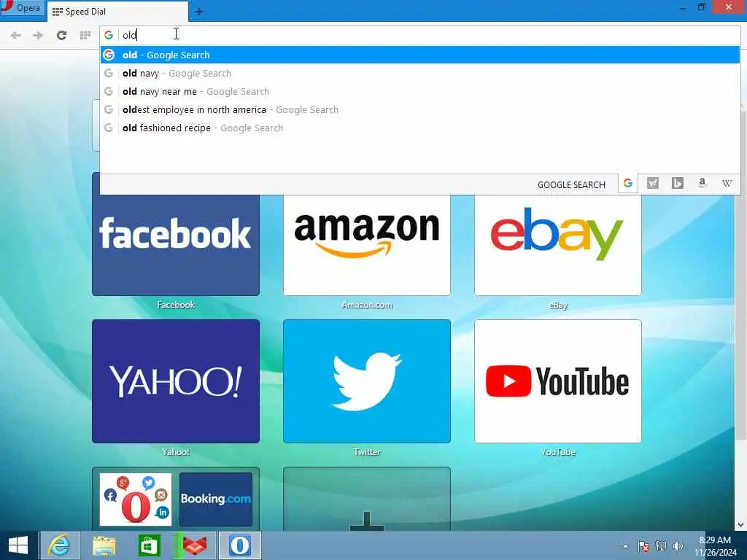Open a new tab with plus button
Screen dimensions: 747x560
coord(199,12)
